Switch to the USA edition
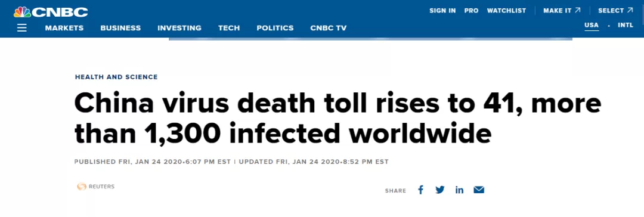 (592, 25)
